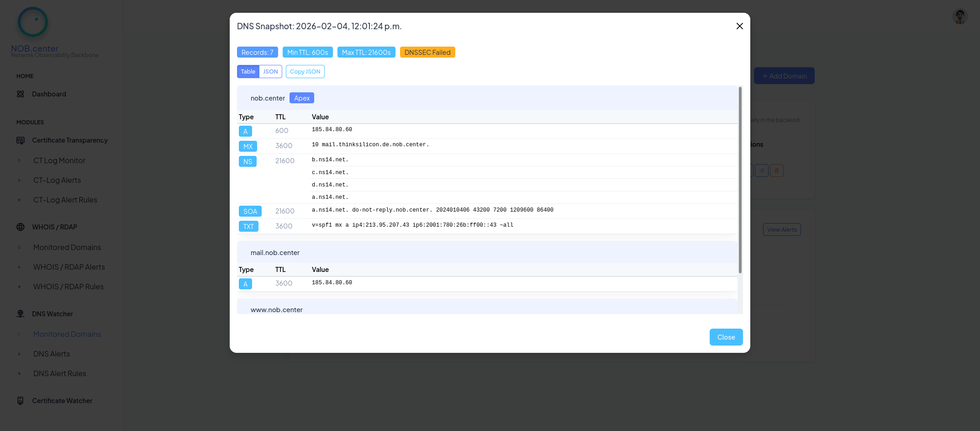The image size is (980, 431).
Task: Expand the mail.nob.center record group
Action: [x=275, y=252]
